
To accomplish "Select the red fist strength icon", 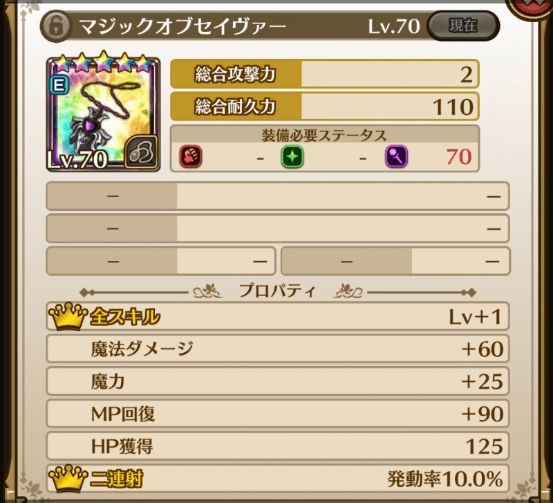I will point(191,157).
